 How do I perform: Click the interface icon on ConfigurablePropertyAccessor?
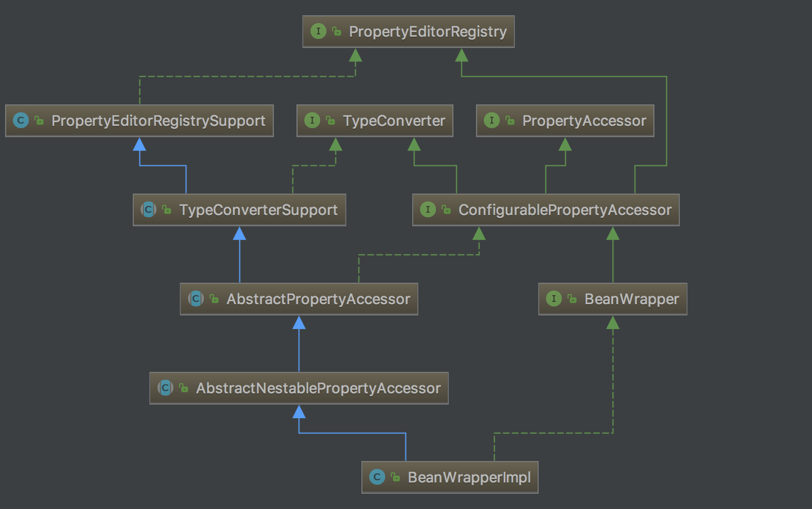[x=428, y=209]
